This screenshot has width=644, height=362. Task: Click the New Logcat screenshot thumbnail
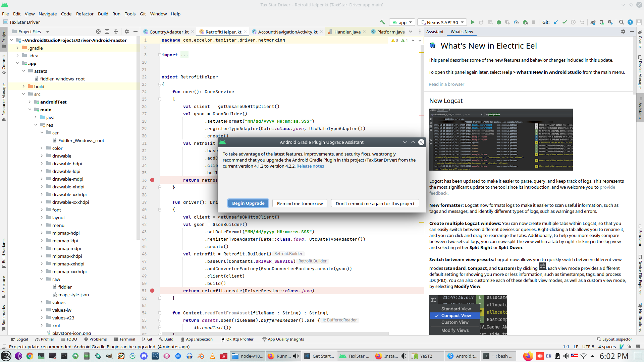pyautogui.click(x=501, y=139)
